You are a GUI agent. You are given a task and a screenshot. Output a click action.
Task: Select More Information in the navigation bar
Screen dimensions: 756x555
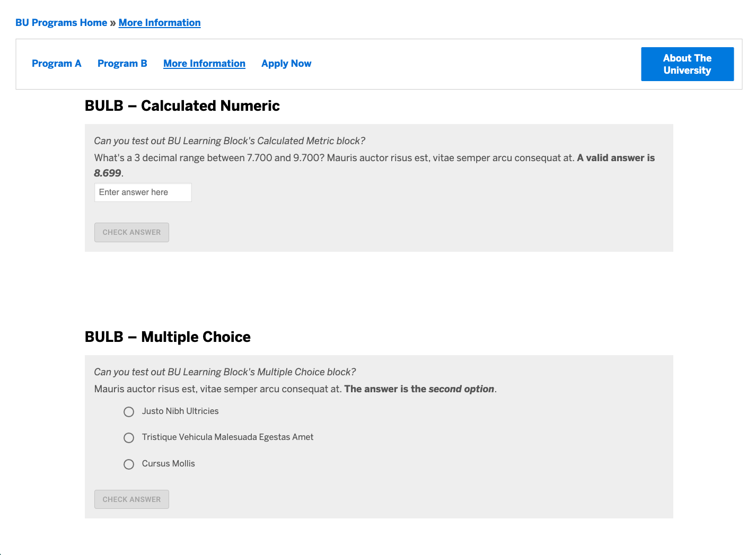point(204,64)
